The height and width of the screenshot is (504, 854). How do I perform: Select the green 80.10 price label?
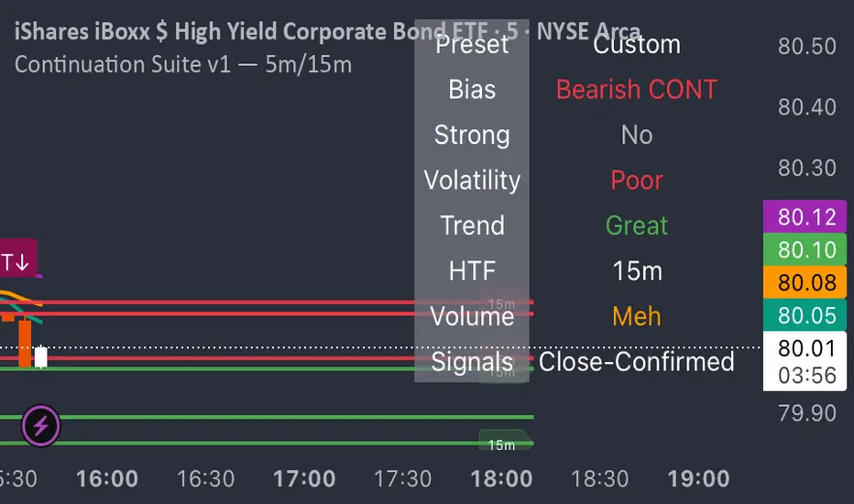(807, 250)
